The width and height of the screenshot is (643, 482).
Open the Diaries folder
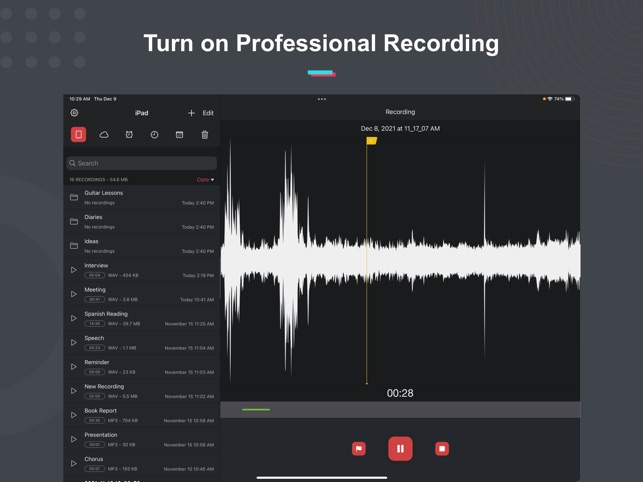(x=142, y=222)
